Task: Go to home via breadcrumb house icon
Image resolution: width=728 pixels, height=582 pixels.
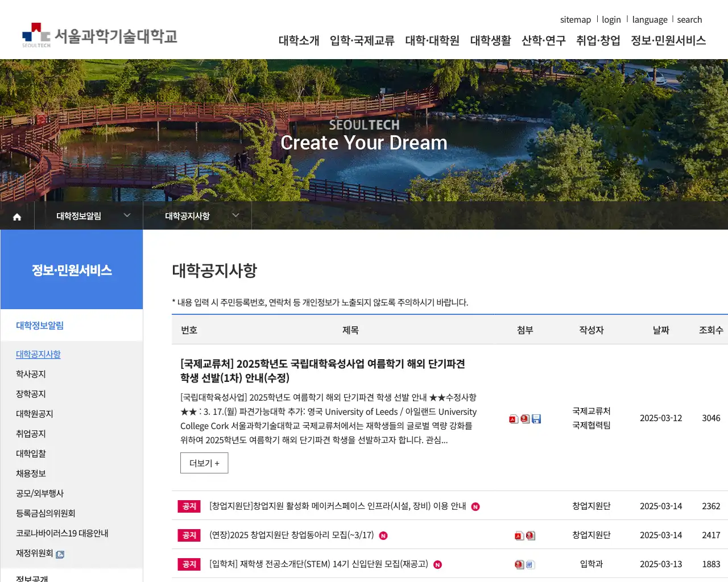Action: tap(17, 217)
